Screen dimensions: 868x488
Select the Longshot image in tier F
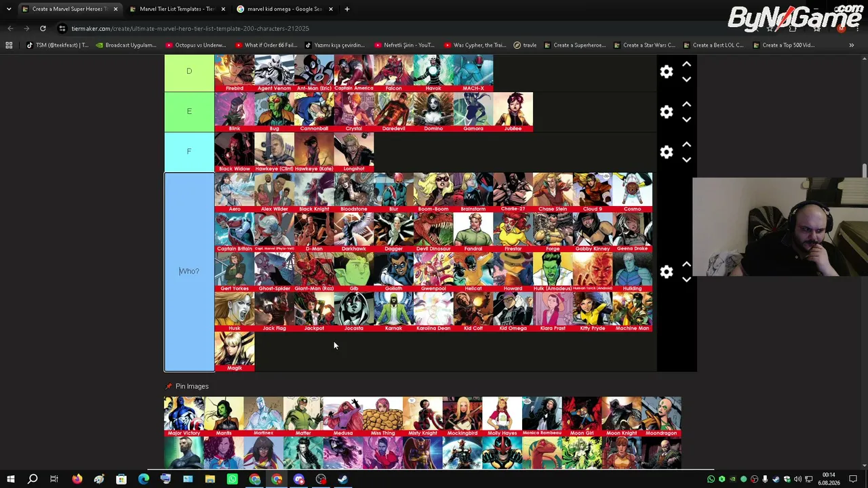[x=354, y=152]
